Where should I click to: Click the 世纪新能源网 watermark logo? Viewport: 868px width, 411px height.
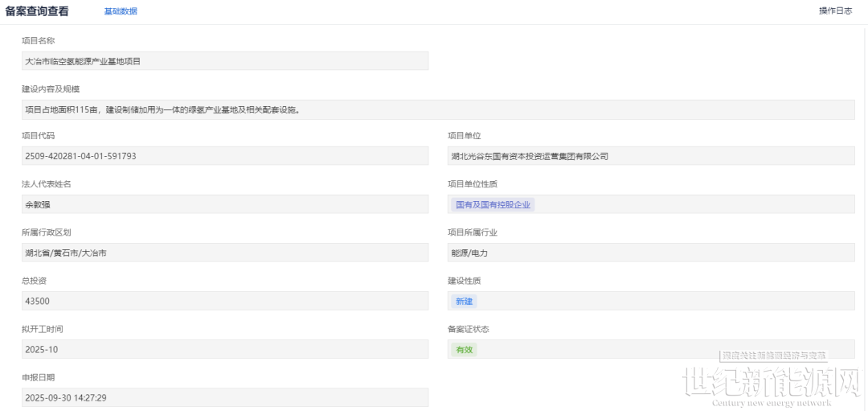click(770, 385)
